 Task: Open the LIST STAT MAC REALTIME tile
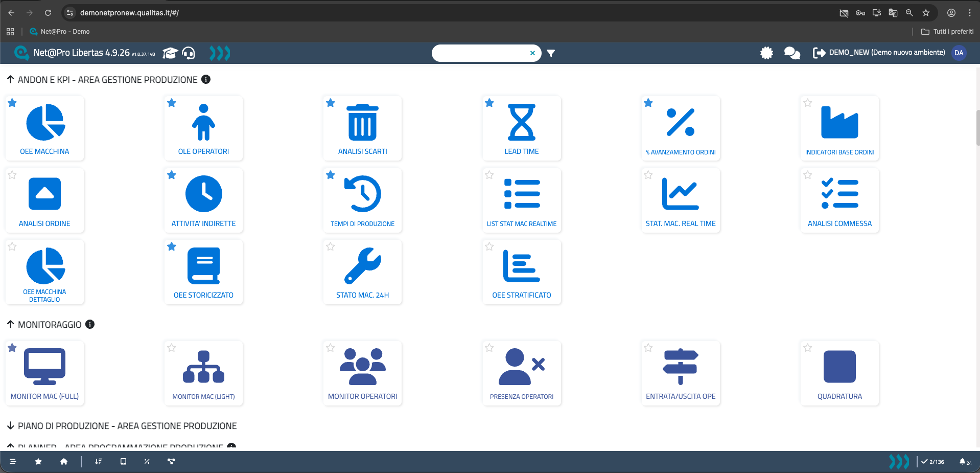522,200
